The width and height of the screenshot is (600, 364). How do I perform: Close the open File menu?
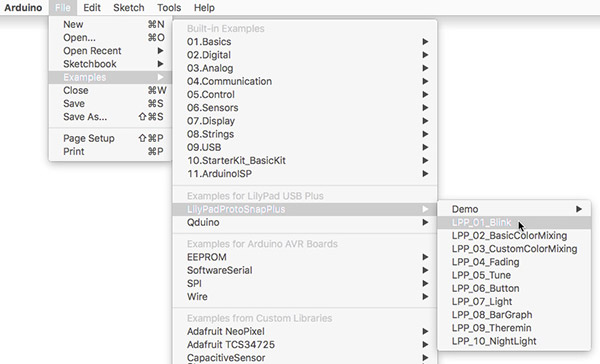pos(62,8)
